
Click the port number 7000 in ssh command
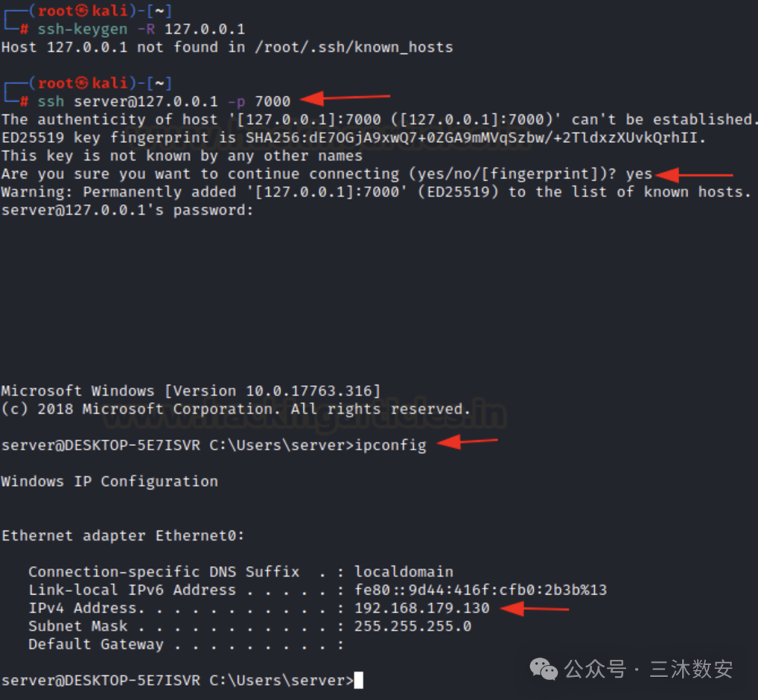[272, 102]
